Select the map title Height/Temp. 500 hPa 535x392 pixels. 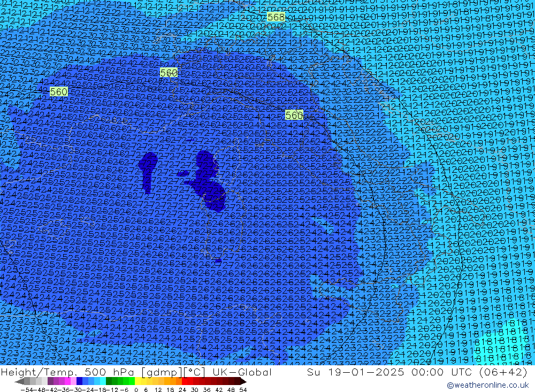(68, 372)
